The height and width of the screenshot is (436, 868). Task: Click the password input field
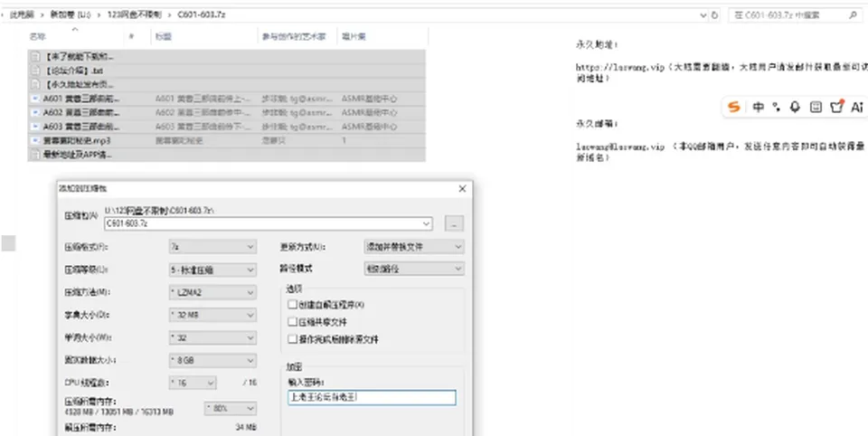pos(372,397)
